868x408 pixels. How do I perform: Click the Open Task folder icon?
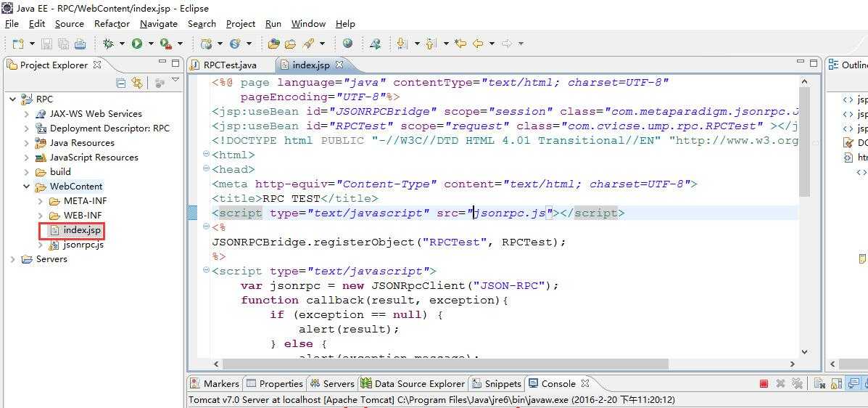tap(290, 44)
